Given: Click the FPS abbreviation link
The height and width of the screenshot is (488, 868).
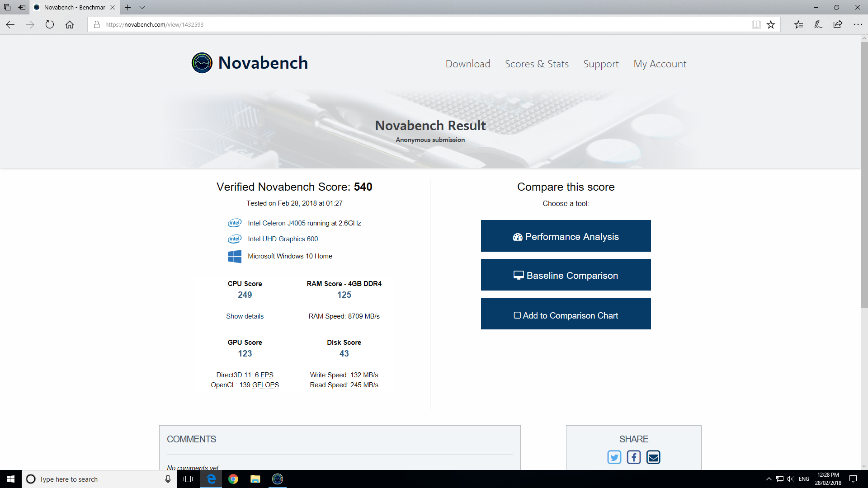Looking at the screenshot, I should [x=267, y=375].
